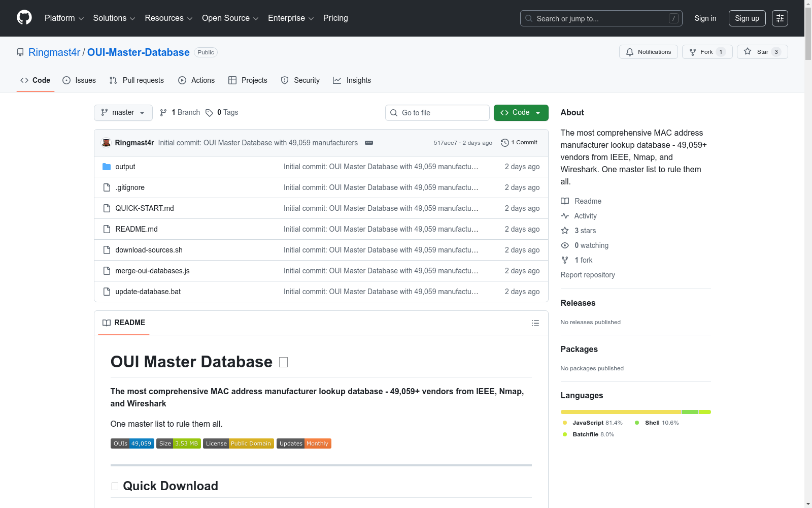Click the Sign up button
The image size is (812, 508).
(747, 18)
